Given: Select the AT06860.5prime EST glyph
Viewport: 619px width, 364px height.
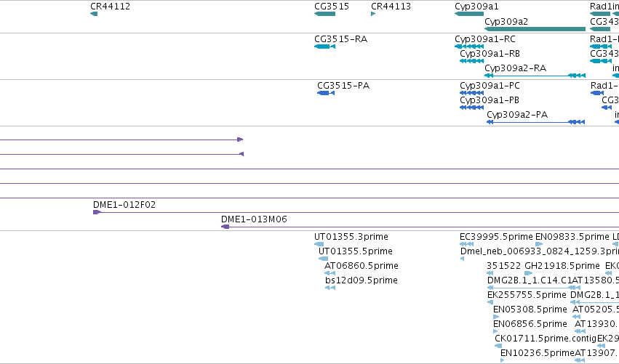Looking at the screenshot, I should [x=330, y=273].
